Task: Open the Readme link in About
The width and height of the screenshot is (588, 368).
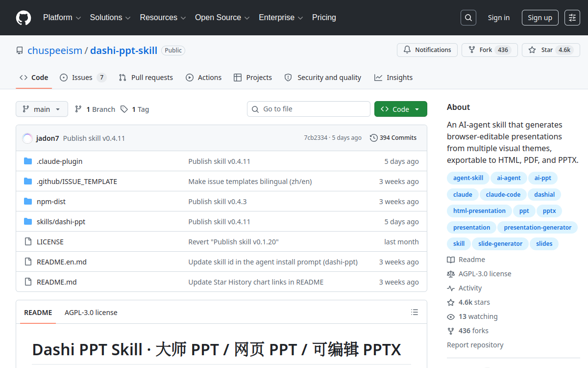Action: (466, 260)
